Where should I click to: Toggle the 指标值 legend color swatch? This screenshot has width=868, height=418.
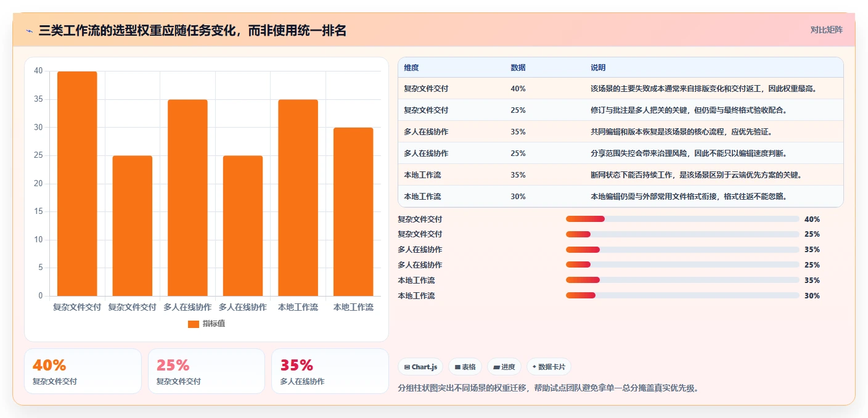194,324
